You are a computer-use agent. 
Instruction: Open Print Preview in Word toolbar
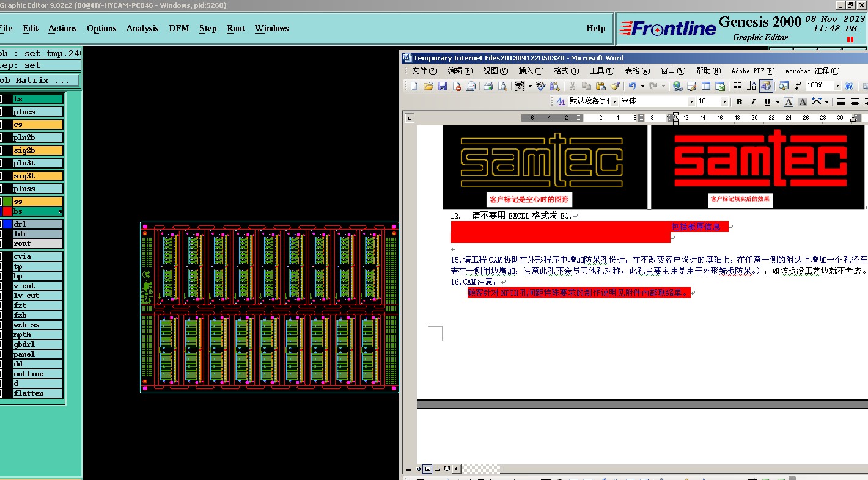coord(502,86)
